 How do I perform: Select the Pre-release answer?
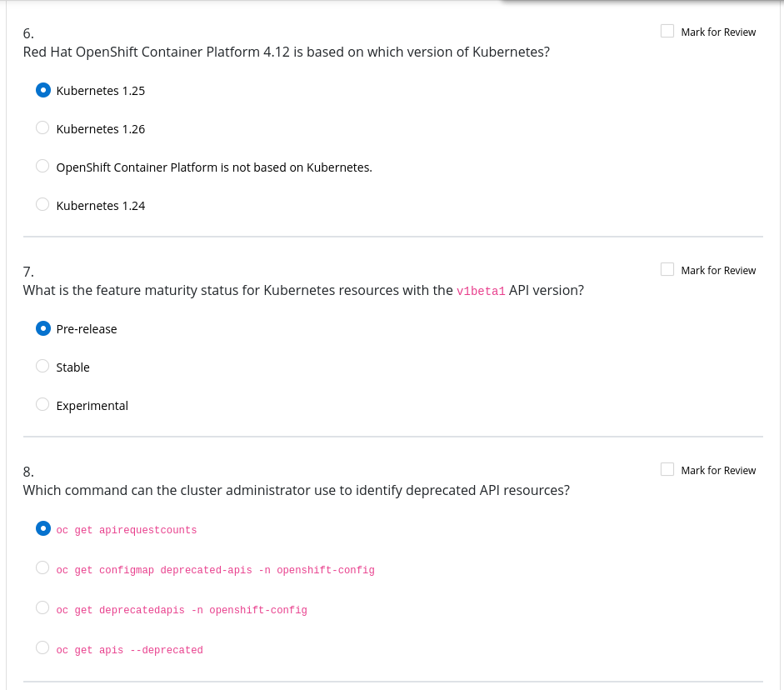point(43,328)
